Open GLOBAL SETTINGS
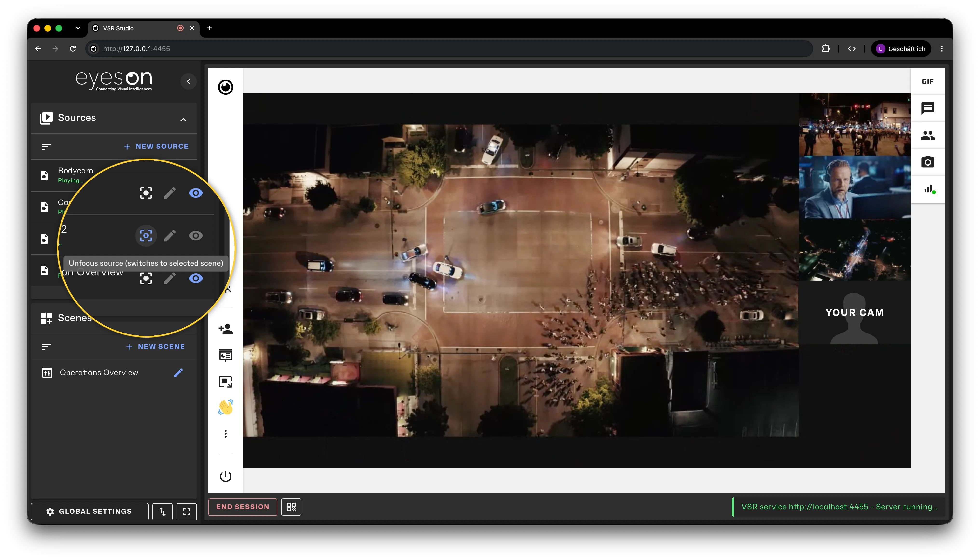The height and width of the screenshot is (560, 980). click(89, 512)
